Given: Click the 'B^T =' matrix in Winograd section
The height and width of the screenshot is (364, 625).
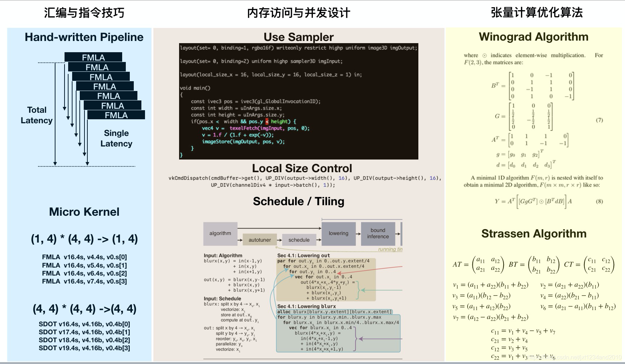Looking at the screenshot, I should click(x=533, y=86).
